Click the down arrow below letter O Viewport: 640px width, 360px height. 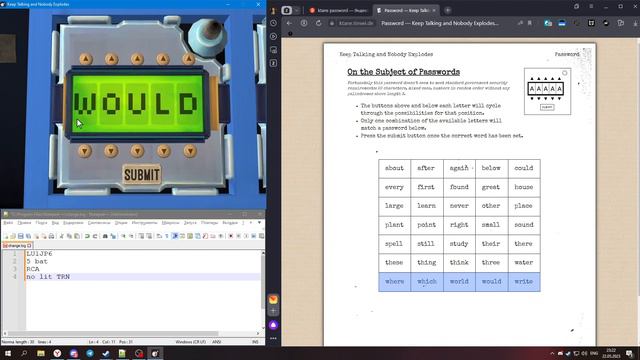point(111,151)
